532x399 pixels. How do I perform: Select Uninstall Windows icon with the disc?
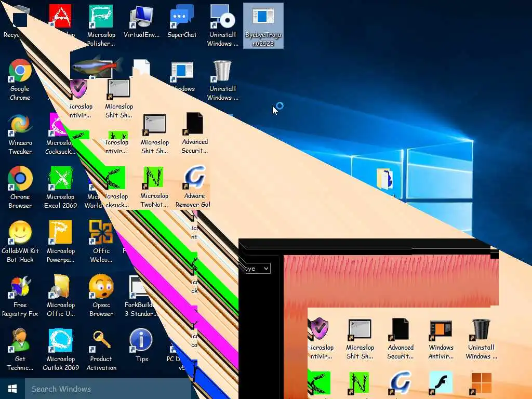pos(222,26)
